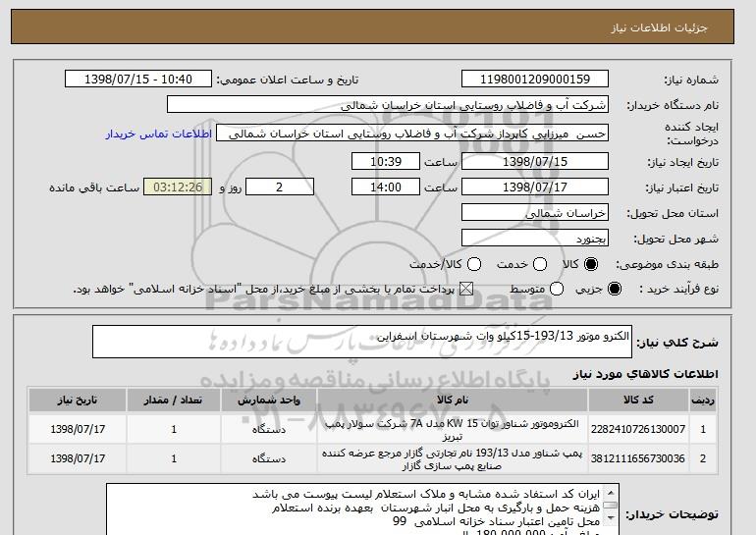The height and width of the screenshot is (535, 756).
Task: Click scroll up arrow in buyer notes box
Action: click(611, 493)
